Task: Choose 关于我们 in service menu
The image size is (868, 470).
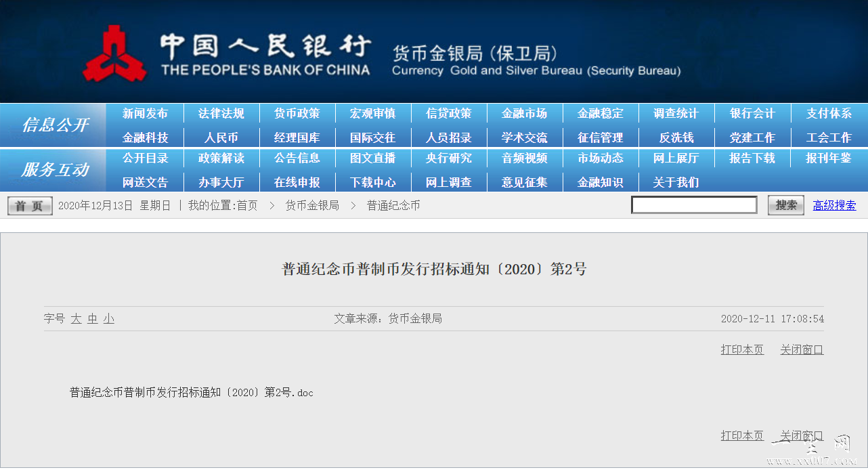Action: tap(676, 182)
